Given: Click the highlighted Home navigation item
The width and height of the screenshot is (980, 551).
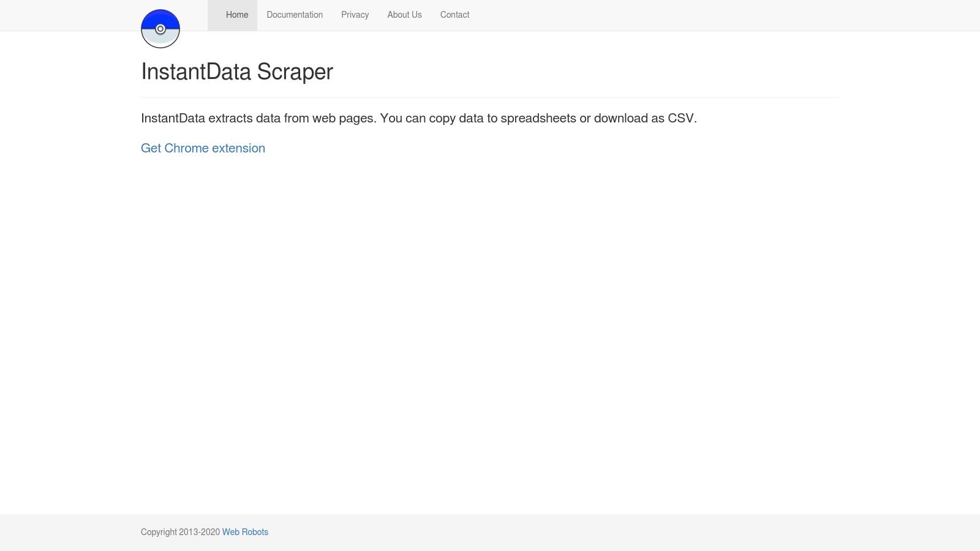Looking at the screenshot, I should click(237, 15).
